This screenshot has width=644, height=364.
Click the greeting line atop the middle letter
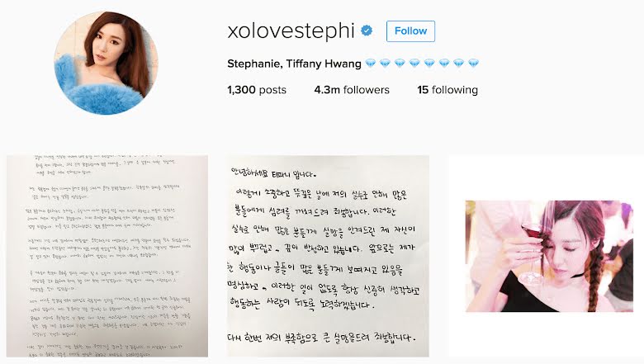(x=273, y=173)
